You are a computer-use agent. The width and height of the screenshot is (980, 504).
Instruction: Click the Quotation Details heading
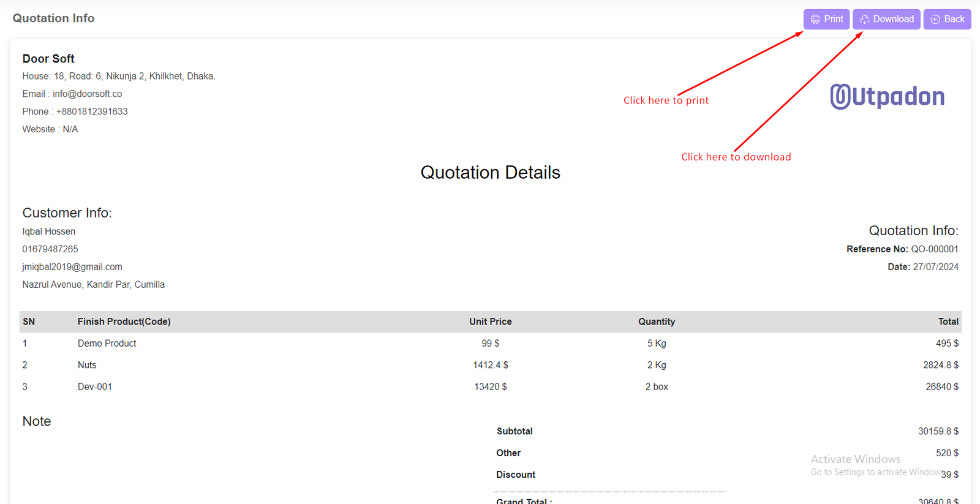490,173
